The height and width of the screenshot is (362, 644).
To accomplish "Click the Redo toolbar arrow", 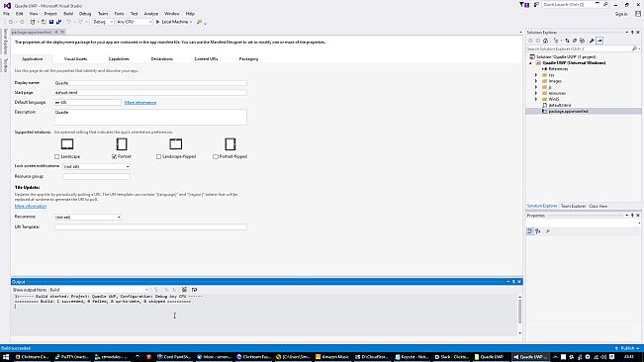I will tap(80, 22).
